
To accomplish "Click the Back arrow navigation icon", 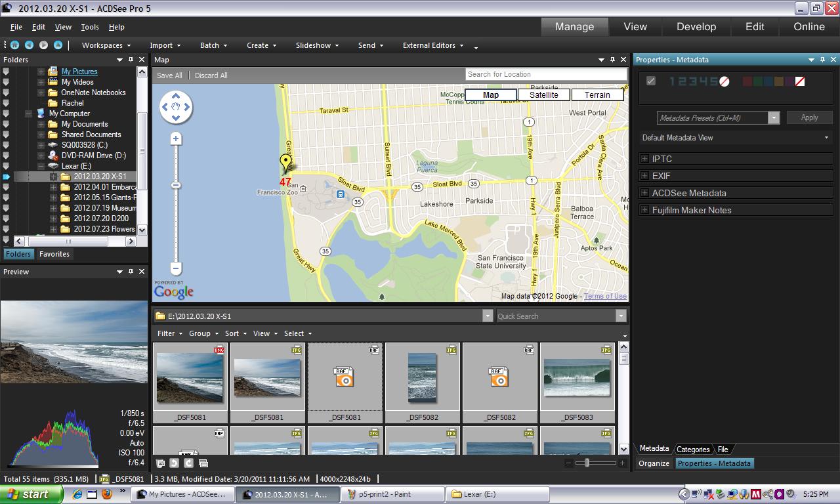I will pos(29,45).
